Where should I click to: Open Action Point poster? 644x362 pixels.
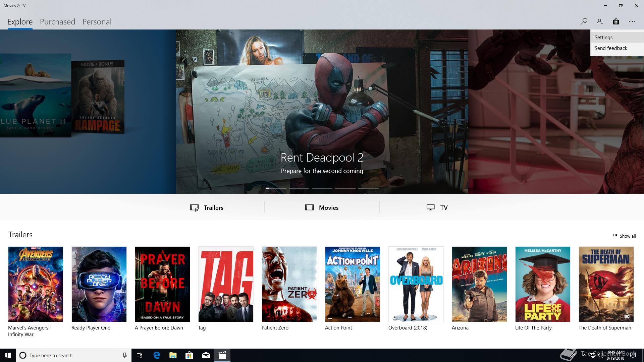(x=353, y=284)
